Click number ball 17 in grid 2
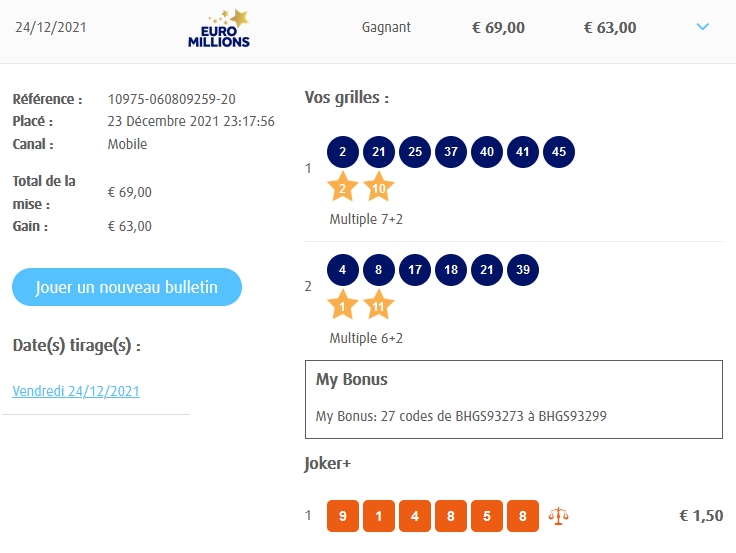This screenshot has height=553, width=736. click(415, 270)
